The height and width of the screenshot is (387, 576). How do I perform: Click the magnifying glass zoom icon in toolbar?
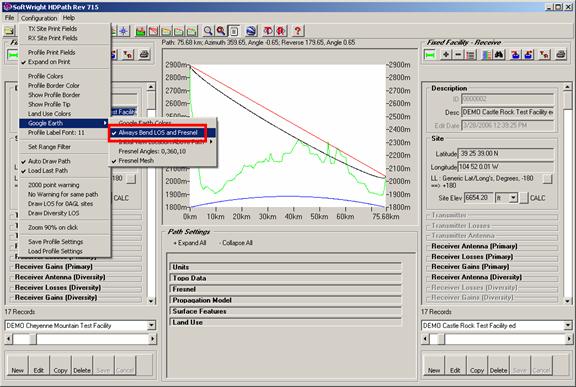click(208, 31)
